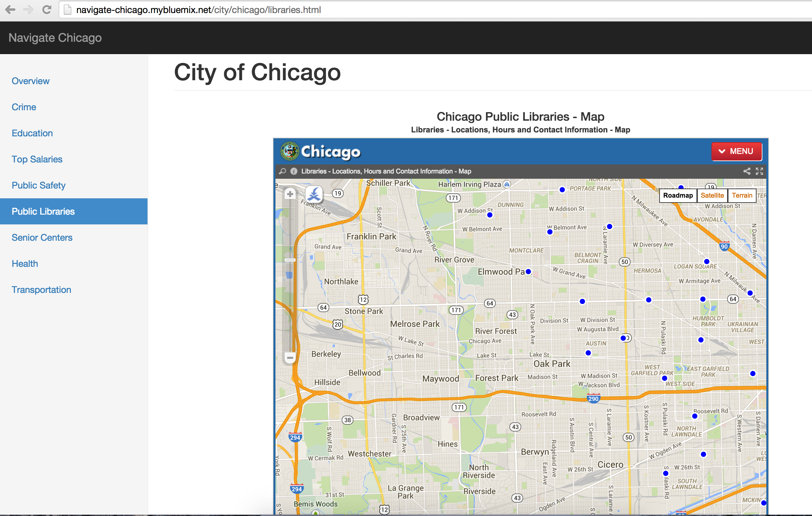
Task: Open the Crime section in sidebar
Action: 23,107
